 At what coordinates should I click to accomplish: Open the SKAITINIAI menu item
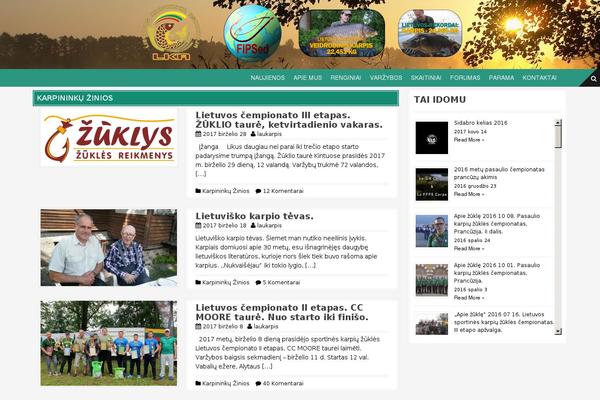click(426, 78)
